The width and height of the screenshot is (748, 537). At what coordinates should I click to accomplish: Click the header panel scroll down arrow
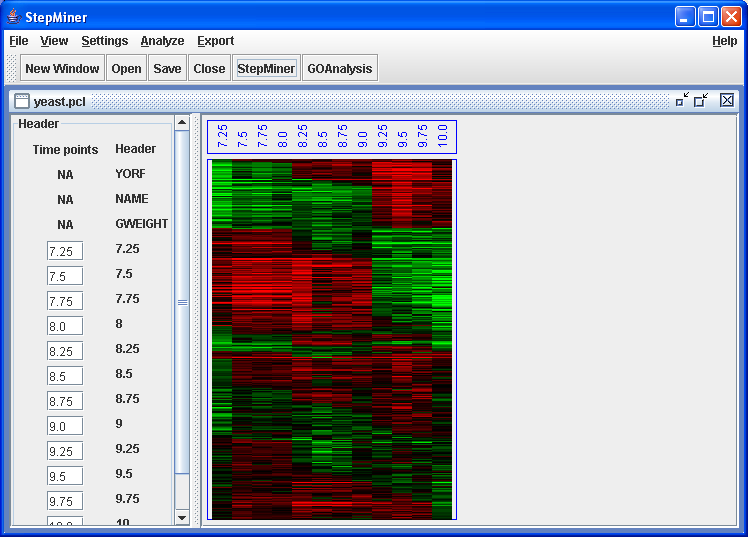182,517
